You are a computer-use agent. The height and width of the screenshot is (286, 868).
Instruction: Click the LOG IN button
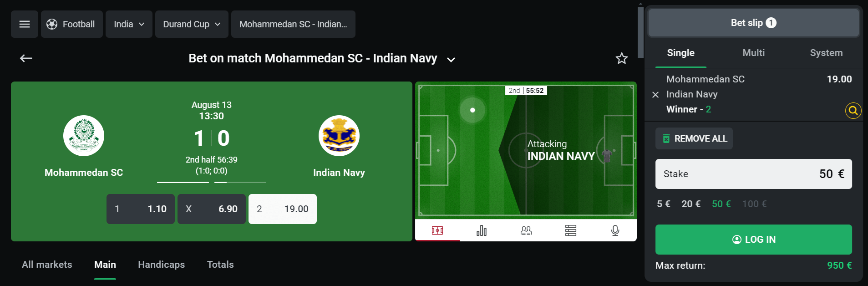click(753, 240)
